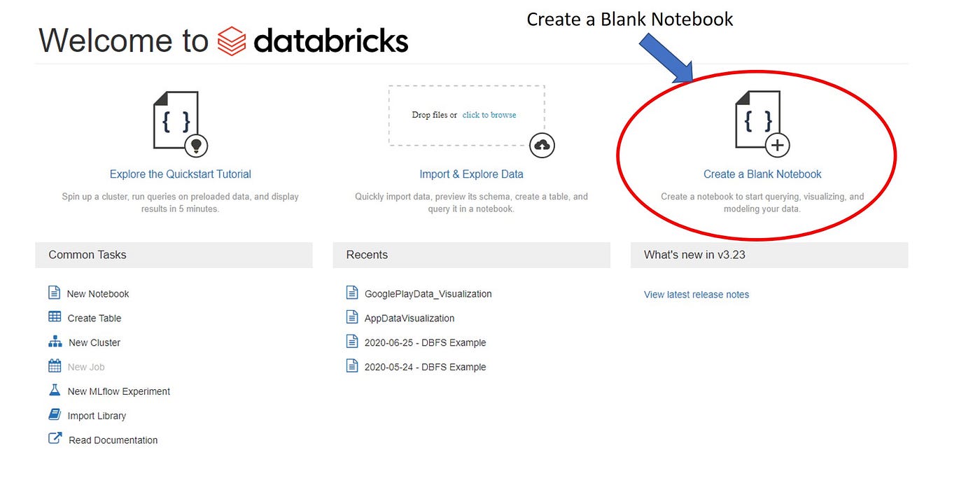Click the What's new in v3.23 header
The image size is (980, 497).
(769, 255)
